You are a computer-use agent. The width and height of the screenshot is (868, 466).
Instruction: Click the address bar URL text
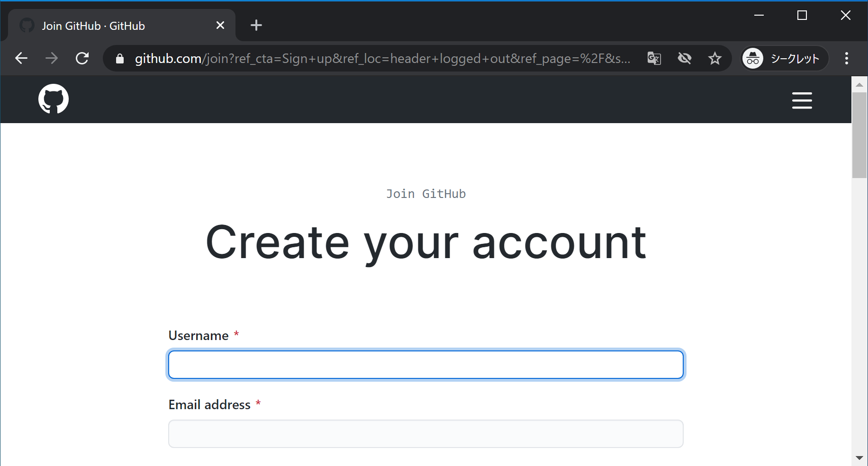click(379, 58)
